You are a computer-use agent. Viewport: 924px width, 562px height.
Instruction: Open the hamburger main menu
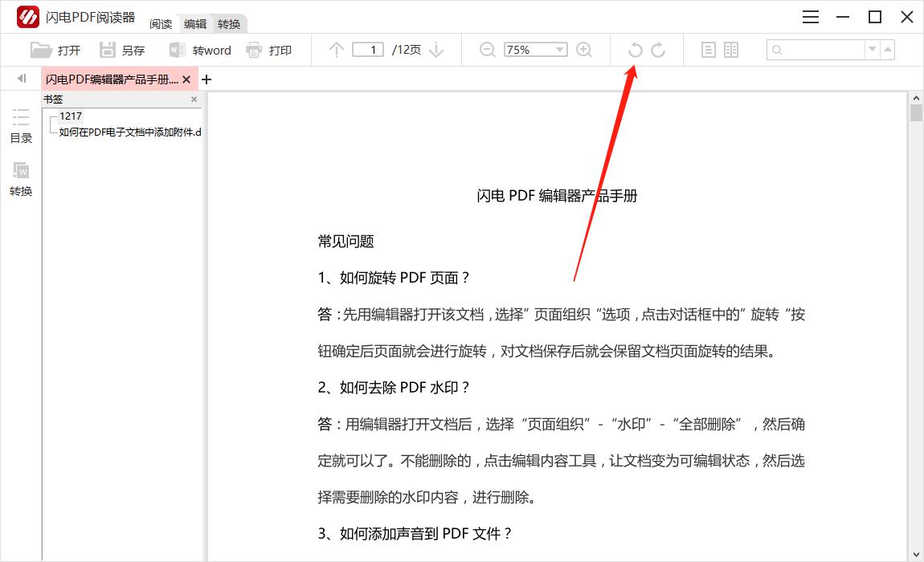(811, 18)
